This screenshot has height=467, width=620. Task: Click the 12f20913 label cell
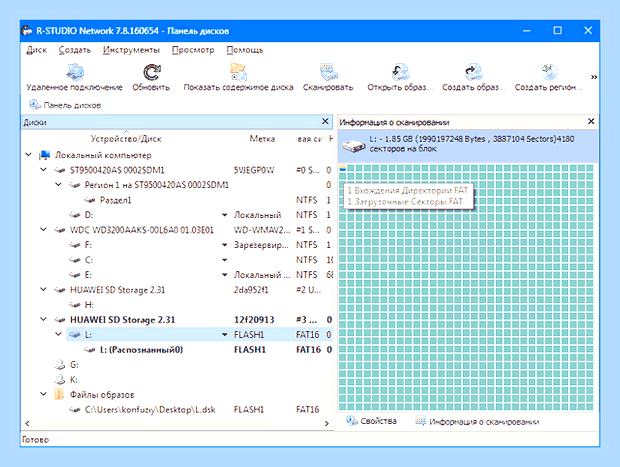[254, 320]
